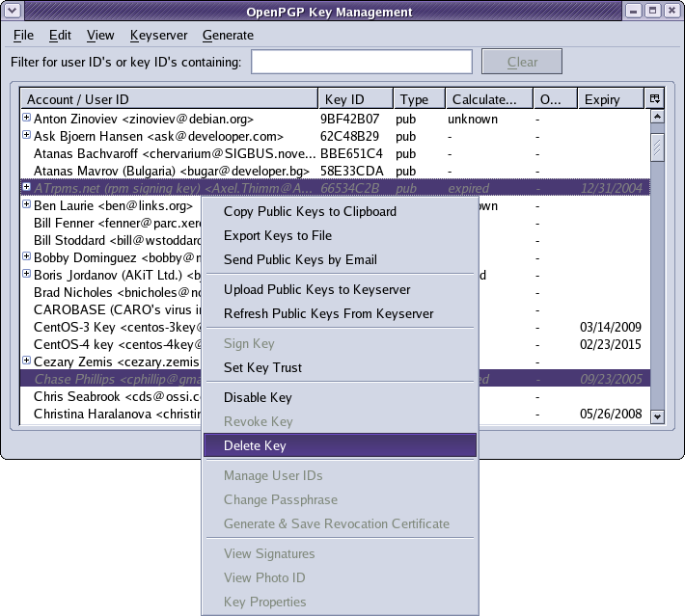Select Atanas Bachvaroff key row
685x616 pixels.
[x=336, y=153]
